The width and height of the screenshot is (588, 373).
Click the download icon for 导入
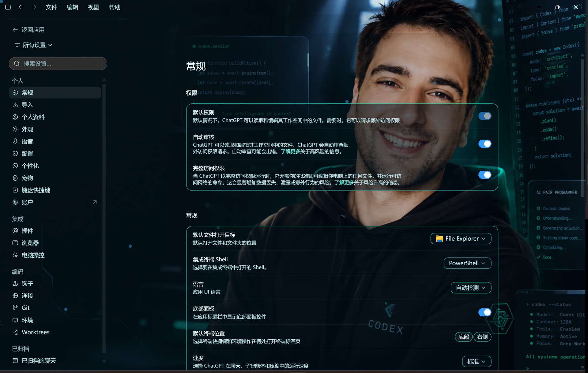(x=15, y=105)
